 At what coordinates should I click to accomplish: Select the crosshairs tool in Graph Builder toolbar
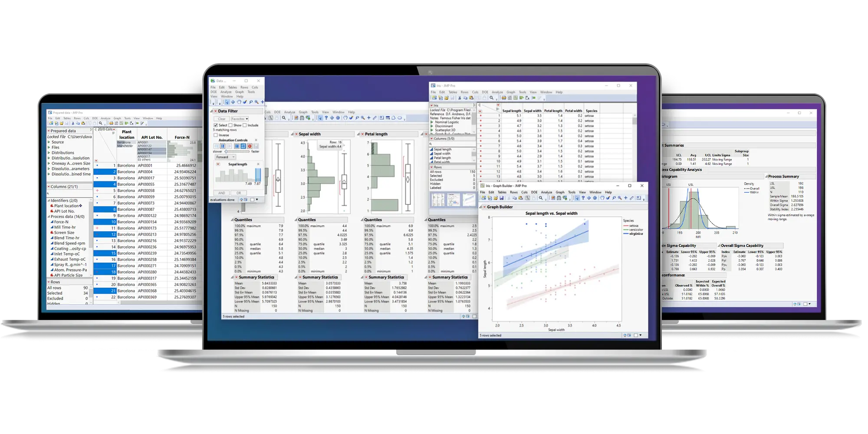click(x=625, y=198)
